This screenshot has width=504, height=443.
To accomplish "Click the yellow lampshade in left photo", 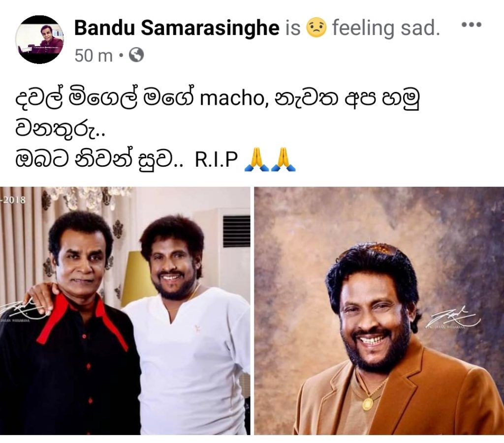I will pyautogui.click(x=136, y=278).
